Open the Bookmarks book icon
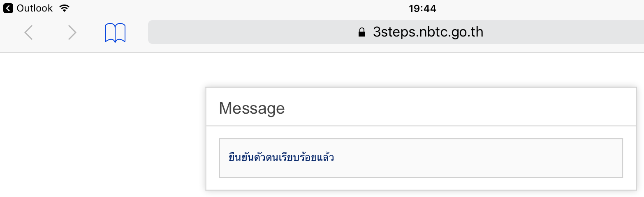Image resolution: width=644 pixels, height=197 pixels. pyautogui.click(x=115, y=33)
